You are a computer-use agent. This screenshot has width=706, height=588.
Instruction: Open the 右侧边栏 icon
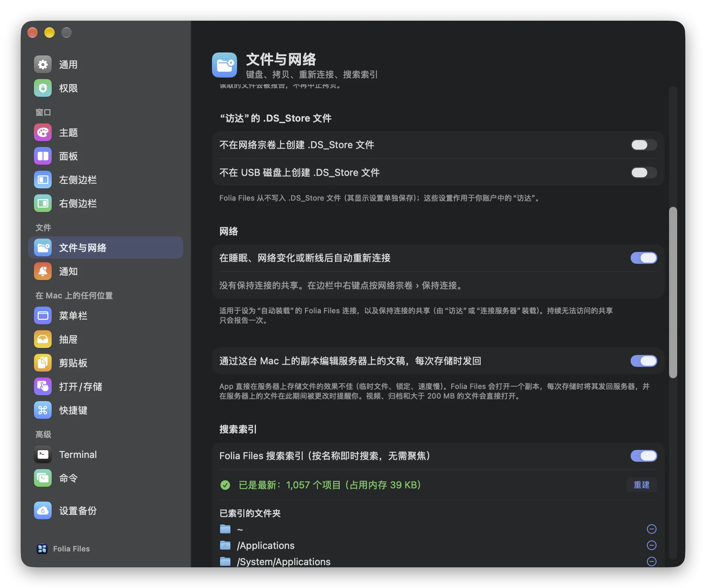43,204
